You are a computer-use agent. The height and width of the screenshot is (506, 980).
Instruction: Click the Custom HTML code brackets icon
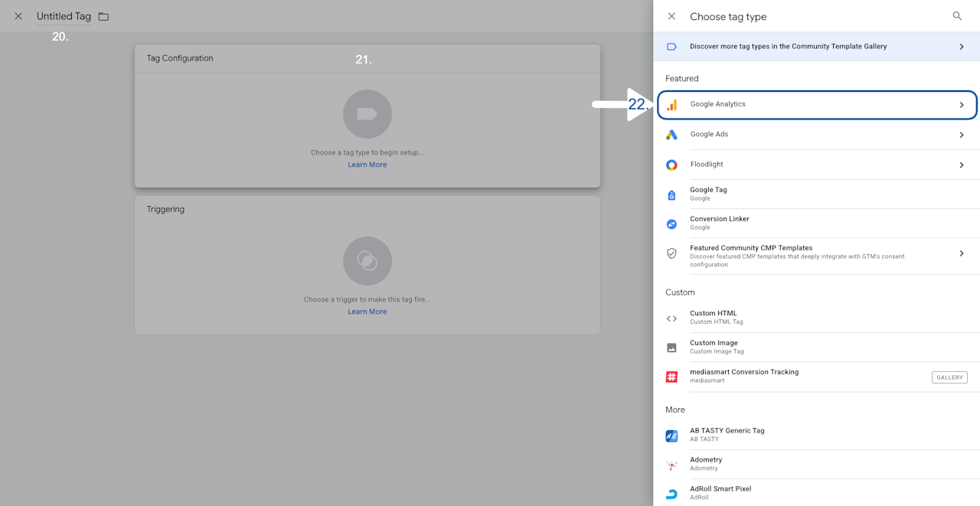[x=671, y=318]
